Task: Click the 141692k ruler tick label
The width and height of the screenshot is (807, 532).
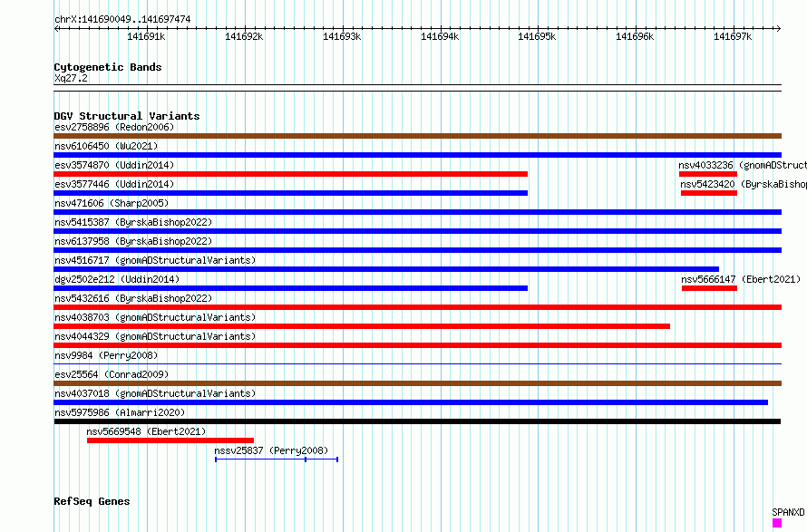Action: pos(244,36)
